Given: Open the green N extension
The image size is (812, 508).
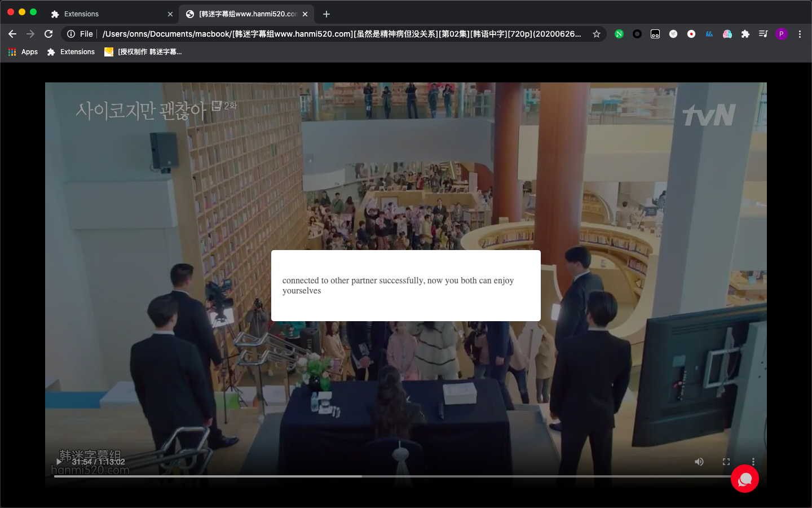Looking at the screenshot, I should point(619,34).
